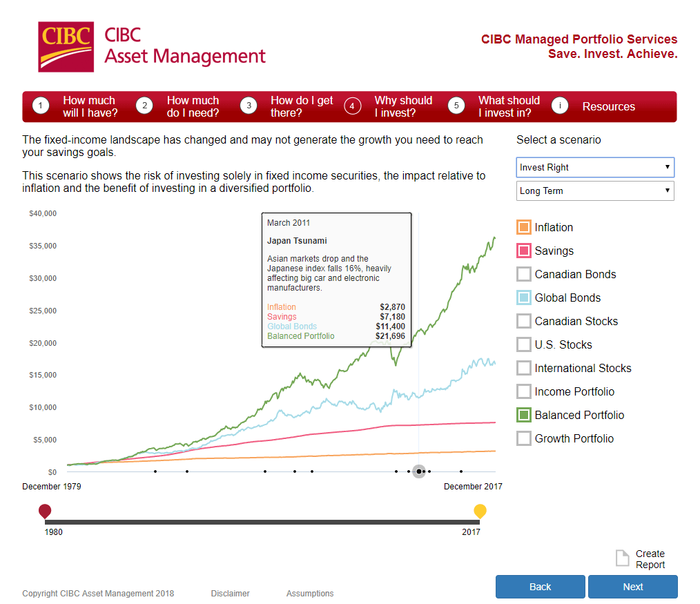Switch to 'What should I invest in?' tab
Image resolution: width=700 pixels, height=604 pixels.
tap(509, 107)
